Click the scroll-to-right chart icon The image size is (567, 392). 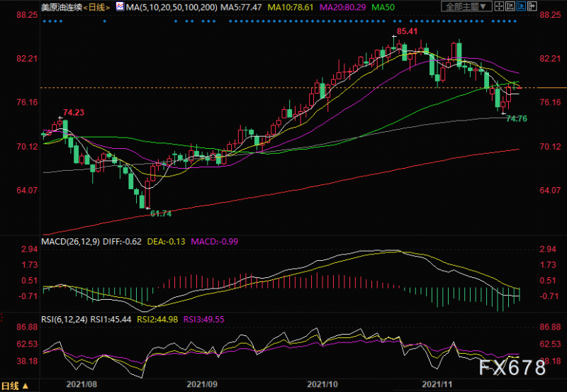point(532,6)
